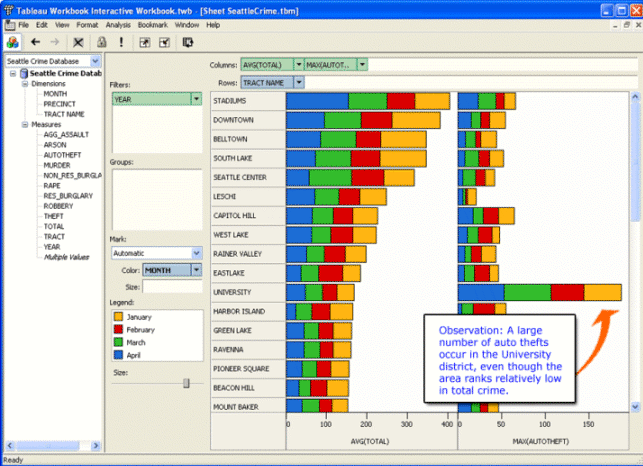Minimize the inner sheet window
Screen dimensions: 643x466
point(615,25)
